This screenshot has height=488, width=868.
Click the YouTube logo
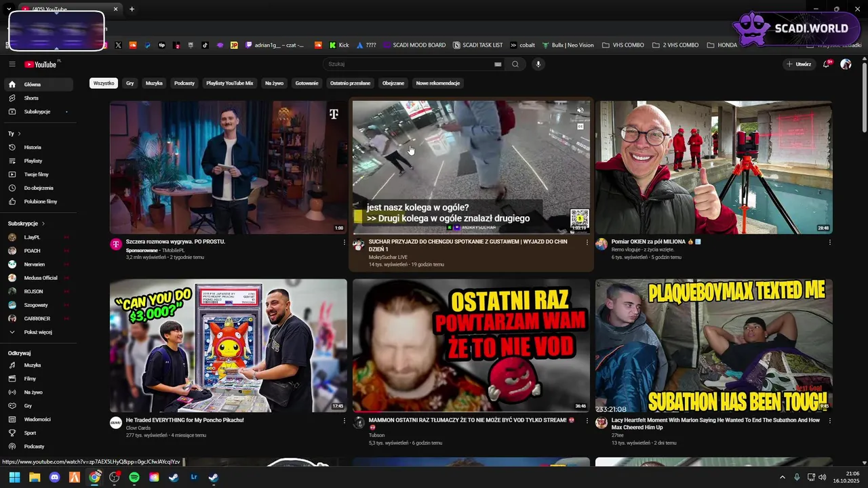point(41,64)
